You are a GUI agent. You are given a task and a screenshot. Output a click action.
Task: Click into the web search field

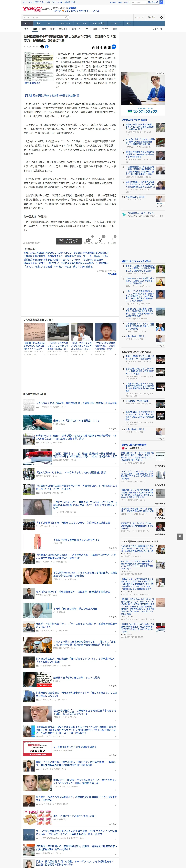[x=139, y=2]
